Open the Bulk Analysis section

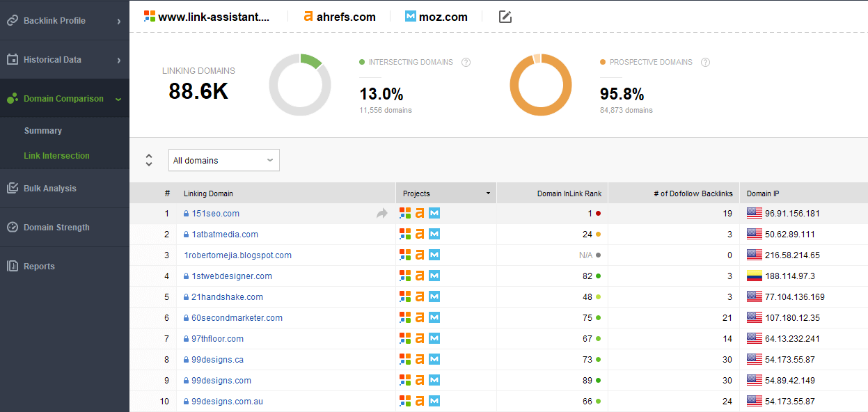[x=64, y=189]
